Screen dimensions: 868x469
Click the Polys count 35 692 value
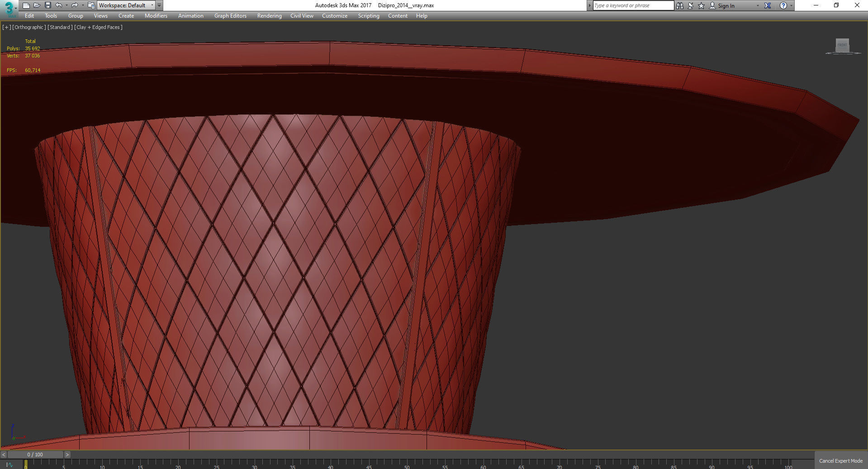point(33,48)
